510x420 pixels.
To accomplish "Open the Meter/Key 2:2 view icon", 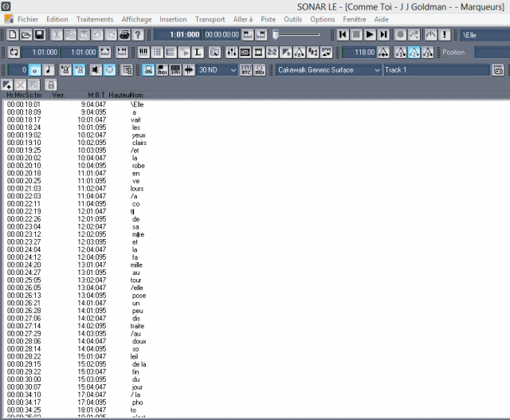I will tap(272, 52).
